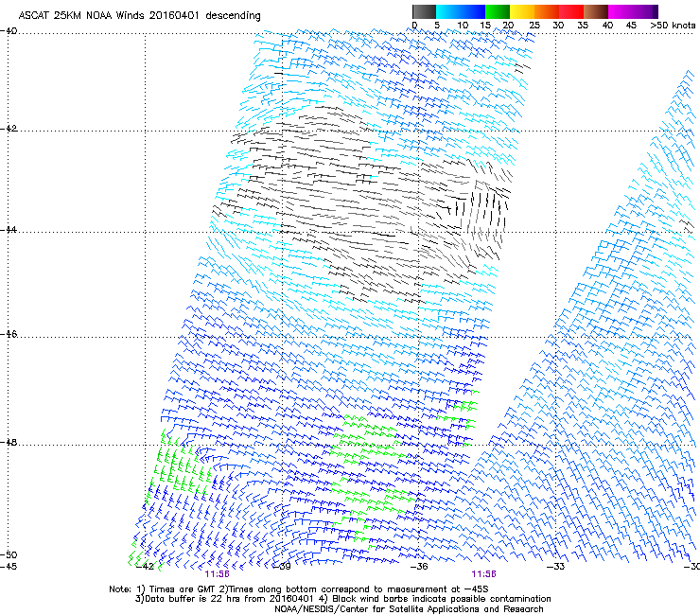The height and width of the screenshot is (615, 700).
Task: Click the '45' label under the color bar
Action: tap(631, 26)
